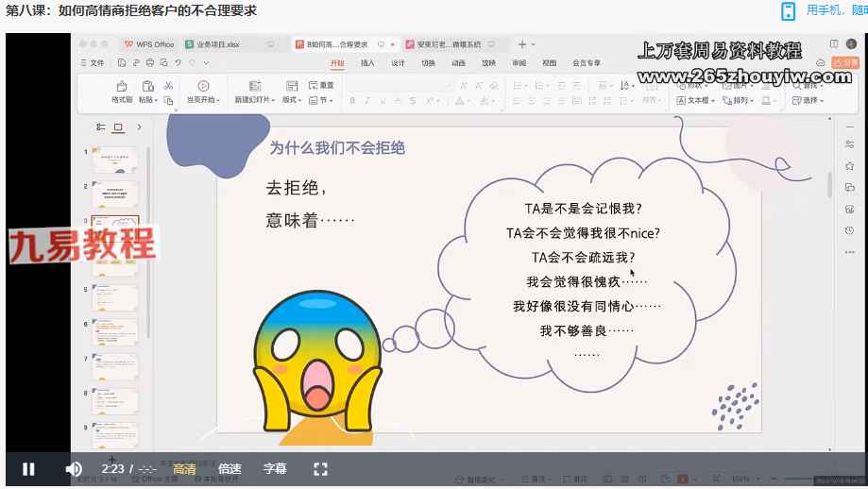This screenshot has height=489, width=868.
Task: Mute the video volume
Action: [x=74, y=469]
